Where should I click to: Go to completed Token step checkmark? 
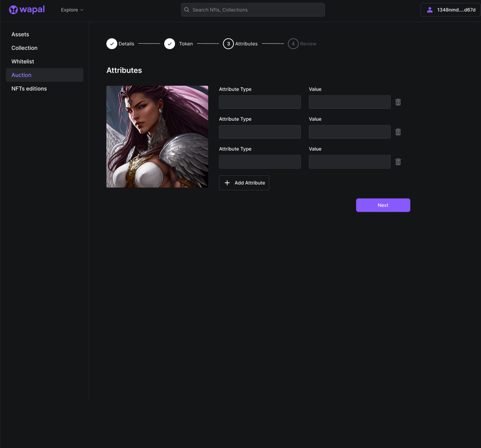(x=170, y=44)
